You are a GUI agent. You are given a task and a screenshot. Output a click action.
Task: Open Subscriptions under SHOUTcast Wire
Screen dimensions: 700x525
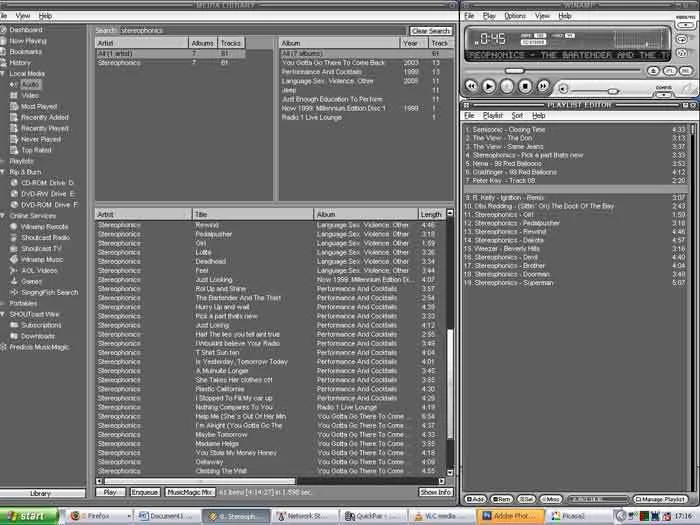pyautogui.click(x=41, y=325)
